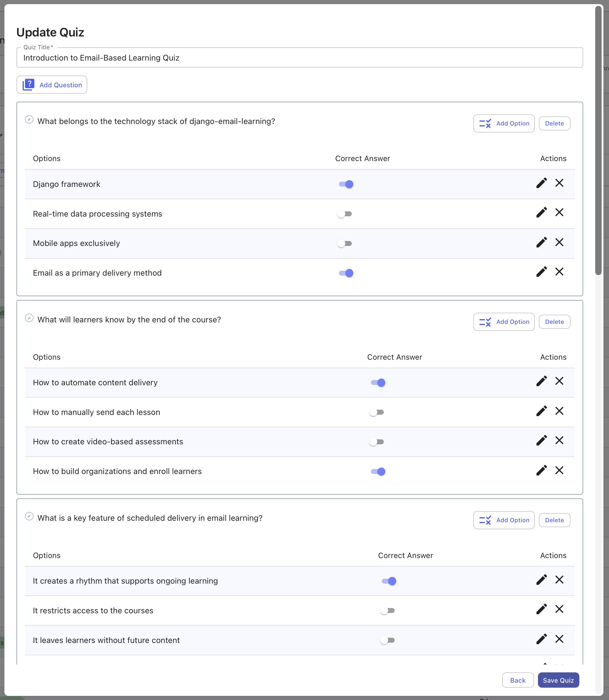Screen dimensions: 609x700
Task: Edit 'How to create video-based assessments' option
Action: click(541, 441)
